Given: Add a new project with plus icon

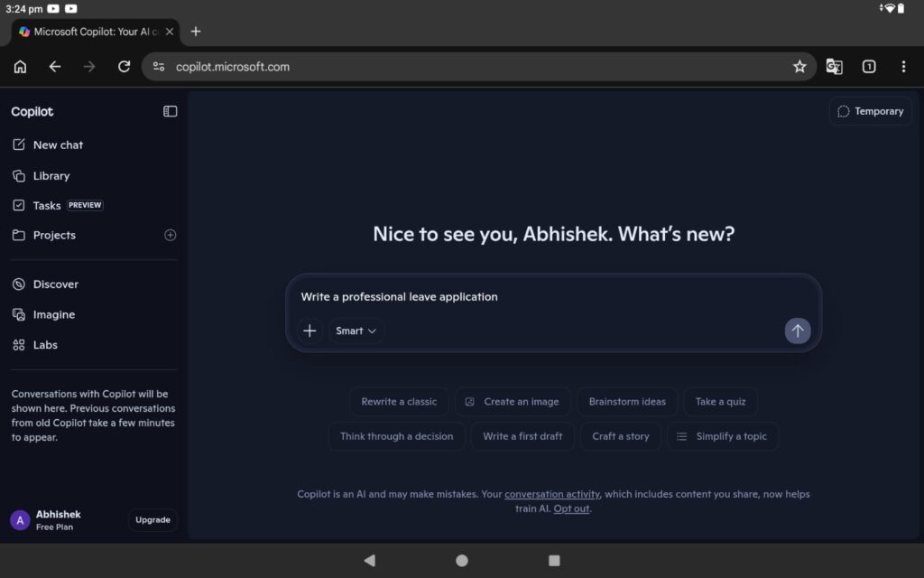Looking at the screenshot, I should 171,235.
